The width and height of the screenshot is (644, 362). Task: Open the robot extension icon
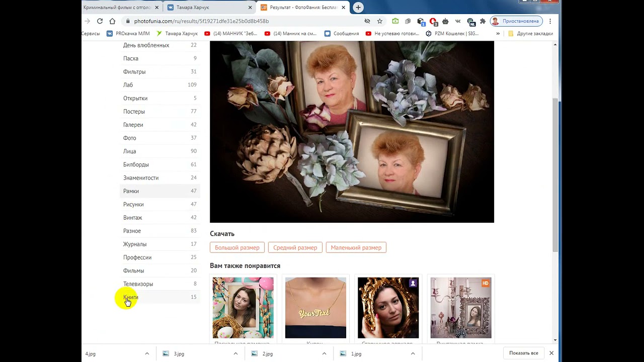pyautogui.click(x=445, y=21)
